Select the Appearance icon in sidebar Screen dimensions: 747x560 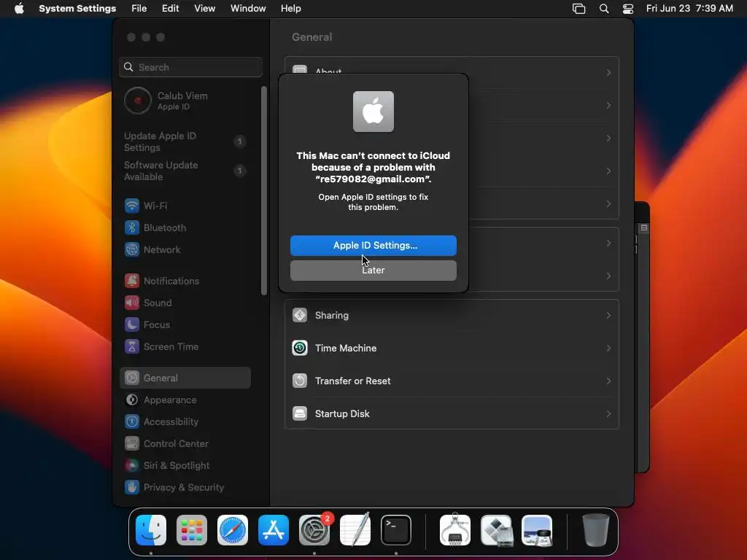(x=132, y=400)
